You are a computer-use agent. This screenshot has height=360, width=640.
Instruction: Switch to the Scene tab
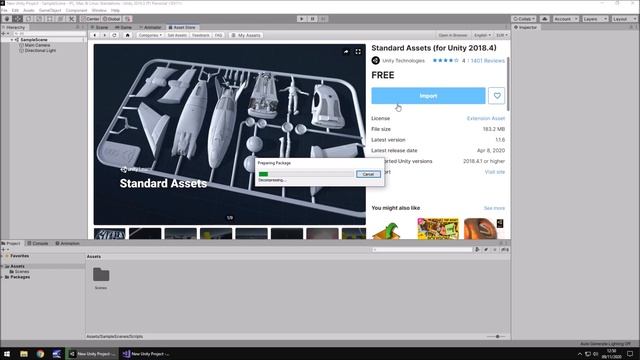100,27
